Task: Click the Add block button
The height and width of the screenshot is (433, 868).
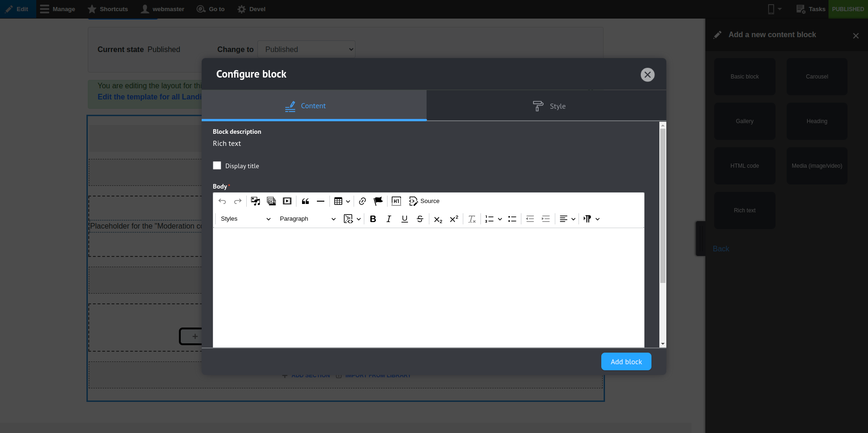Action: 626,361
